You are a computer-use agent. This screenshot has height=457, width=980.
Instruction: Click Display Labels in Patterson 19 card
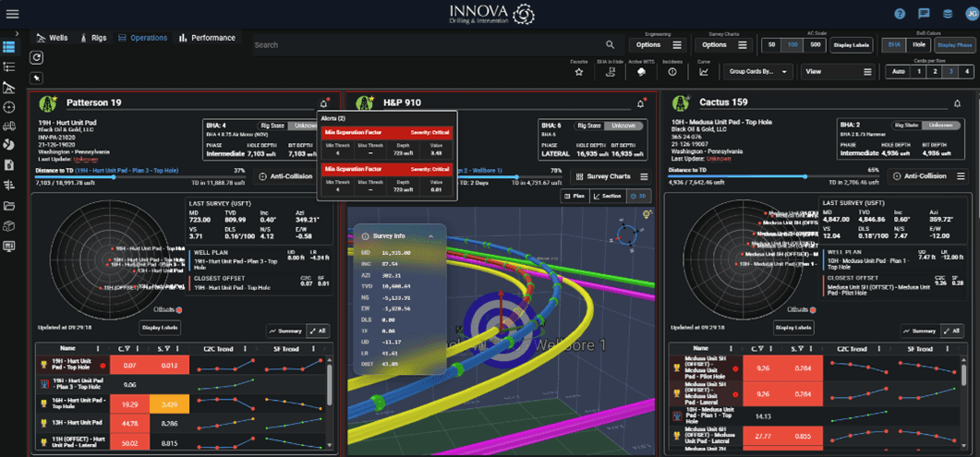[162, 327]
